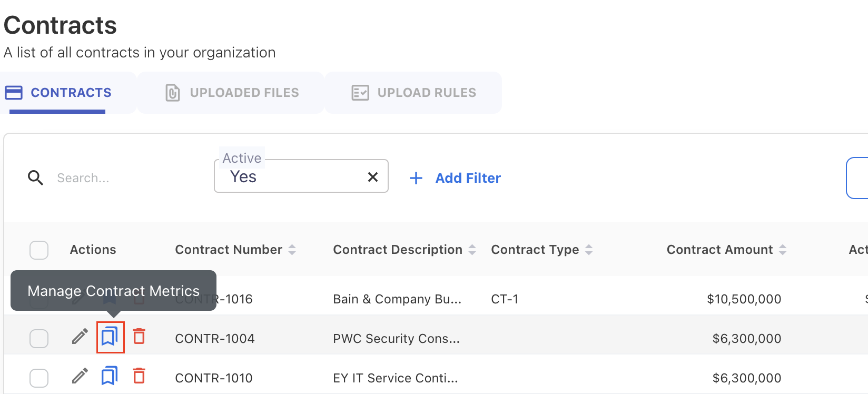Sort by Contract Type column
Image resolution: width=868 pixels, height=394 pixels.
coord(589,250)
